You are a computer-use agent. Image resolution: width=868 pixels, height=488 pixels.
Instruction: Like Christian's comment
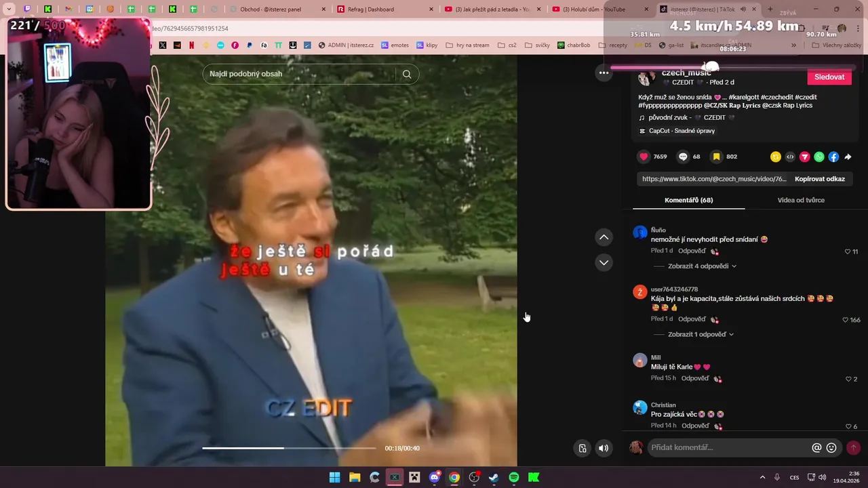848,426
